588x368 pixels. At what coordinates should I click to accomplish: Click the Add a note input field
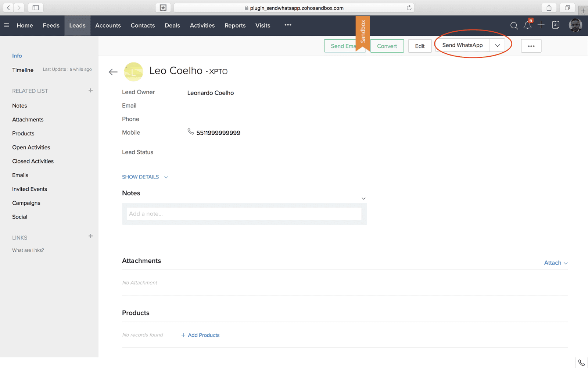pos(244,214)
